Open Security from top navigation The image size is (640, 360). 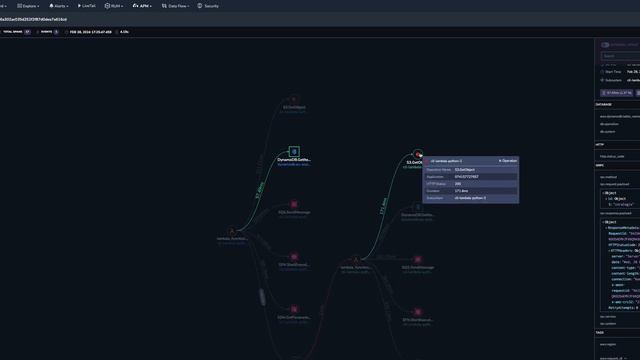pos(208,6)
